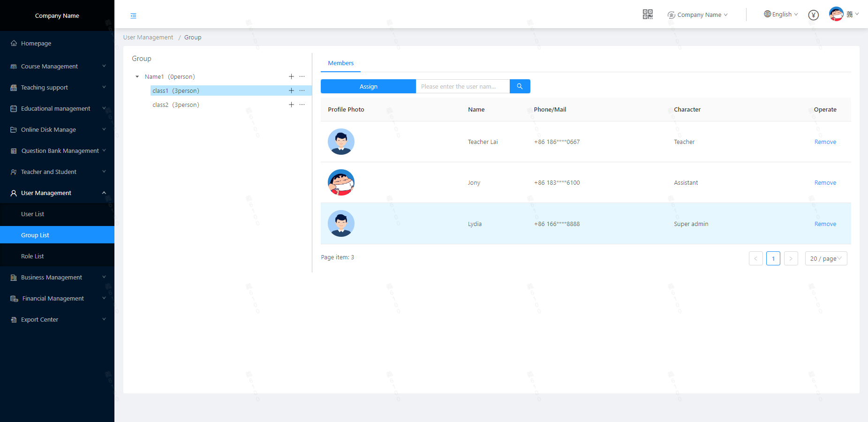
Task: Remove Jony from the group
Action: 825,183
